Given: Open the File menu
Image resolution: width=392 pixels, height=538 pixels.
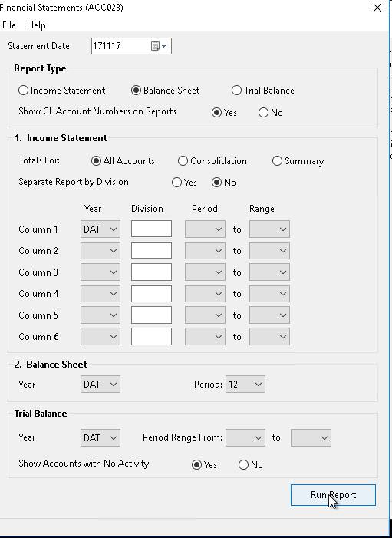Looking at the screenshot, I should [9, 25].
